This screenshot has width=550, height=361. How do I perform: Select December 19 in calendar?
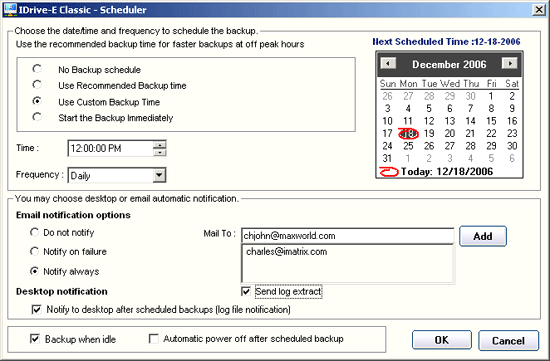coord(429,133)
